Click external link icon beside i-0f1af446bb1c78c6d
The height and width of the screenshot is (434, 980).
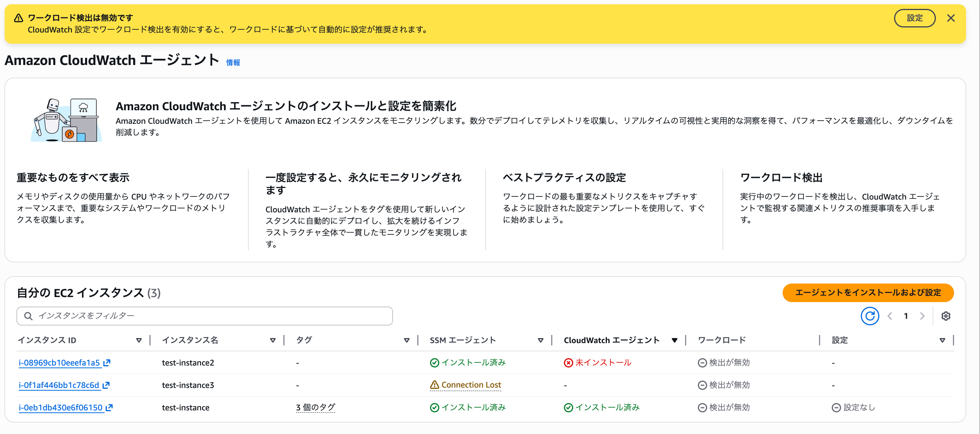(106, 385)
